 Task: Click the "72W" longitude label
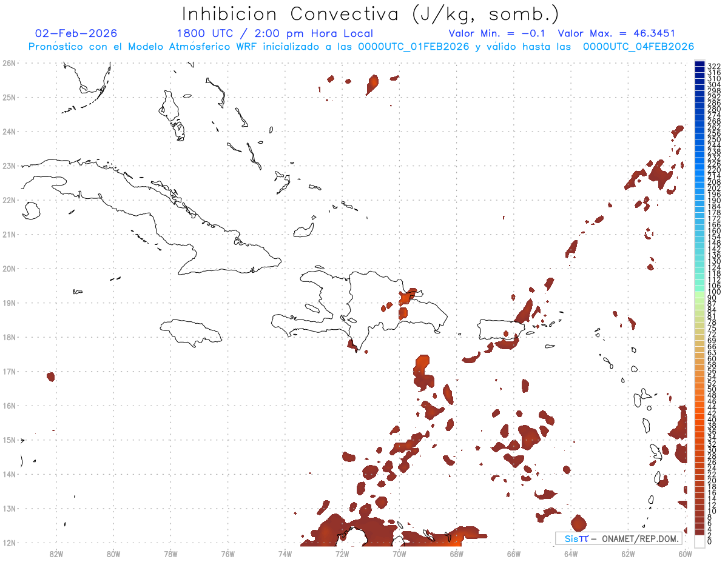tap(342, 553)
